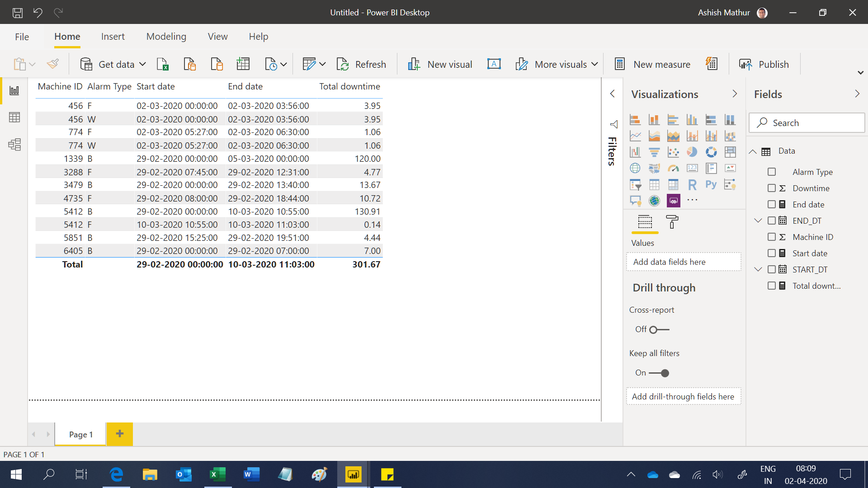Click the Undo arrow icon
The image size is (868, 488).
38,13
